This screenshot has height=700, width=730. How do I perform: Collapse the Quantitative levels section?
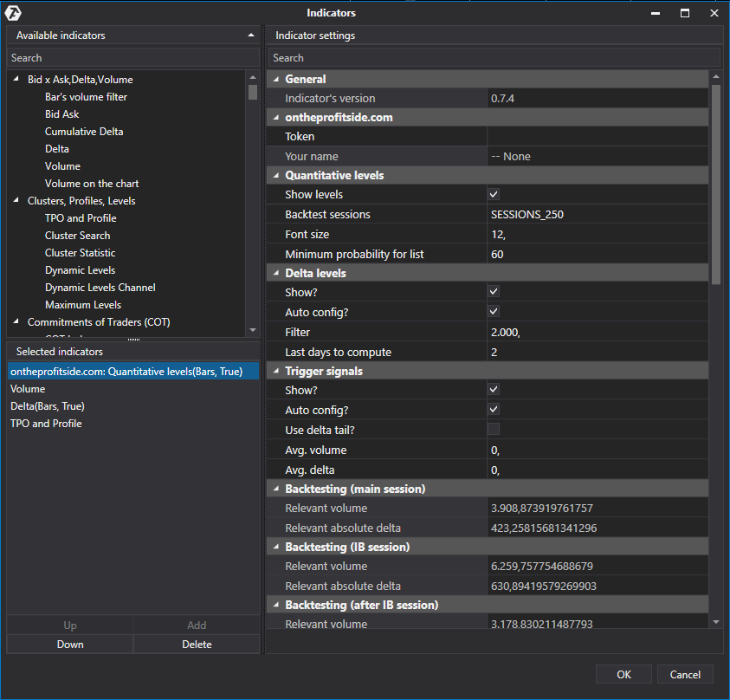[276, 175]
